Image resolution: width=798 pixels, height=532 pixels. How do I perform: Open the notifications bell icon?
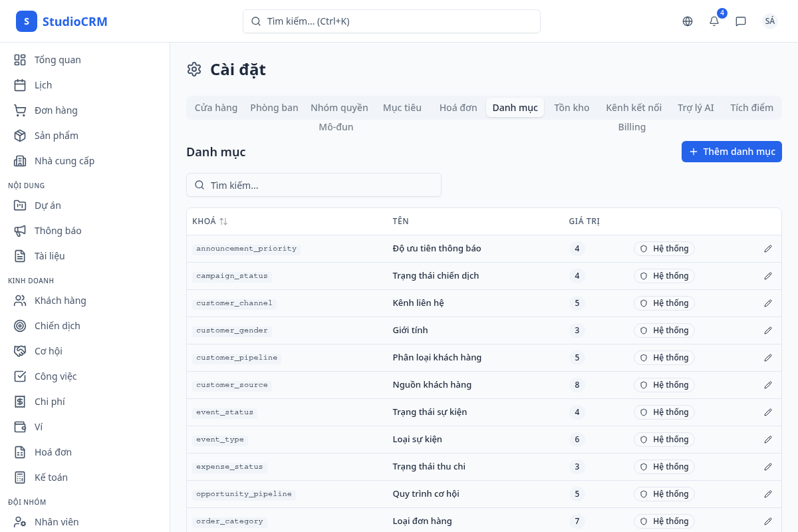point(714,21)
